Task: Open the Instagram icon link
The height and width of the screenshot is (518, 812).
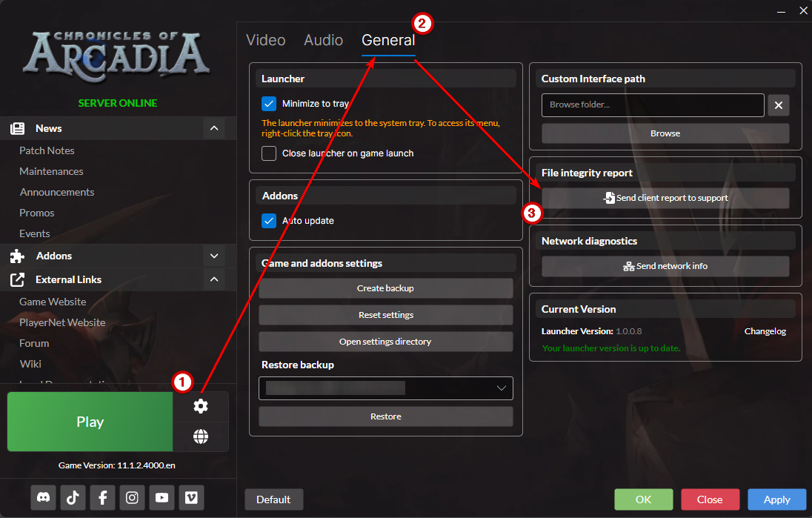Action: click(x=132, y=498)
